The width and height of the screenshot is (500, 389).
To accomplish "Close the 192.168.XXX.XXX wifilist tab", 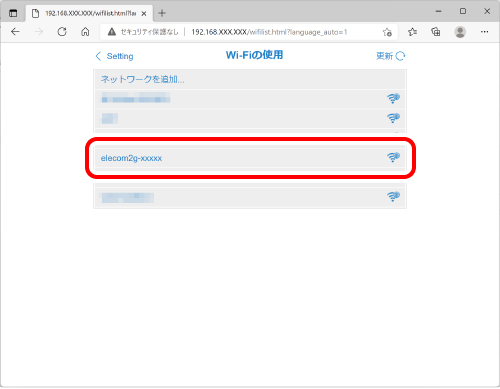I will [x=144, y=14].
